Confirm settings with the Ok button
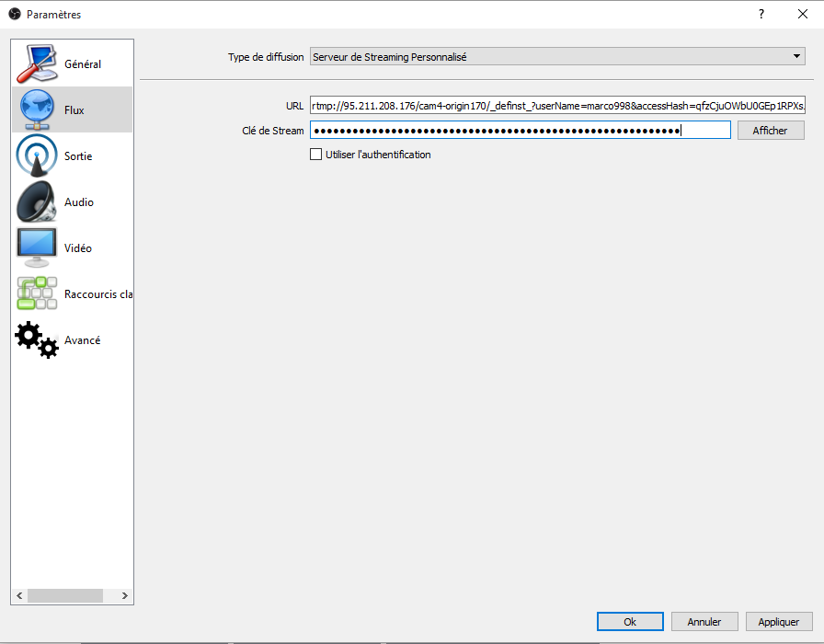This screenshot has height=644, width=824. click(x=630, y=622)
